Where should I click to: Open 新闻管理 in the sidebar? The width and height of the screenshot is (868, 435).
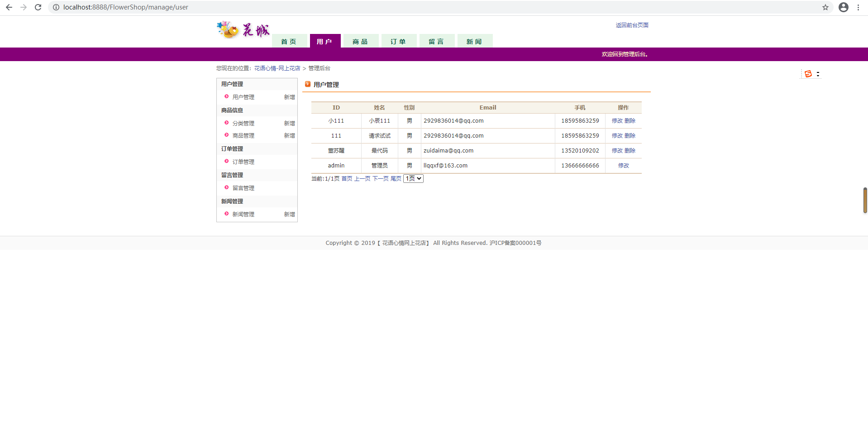pyautogui.click(x=243, y=214)
